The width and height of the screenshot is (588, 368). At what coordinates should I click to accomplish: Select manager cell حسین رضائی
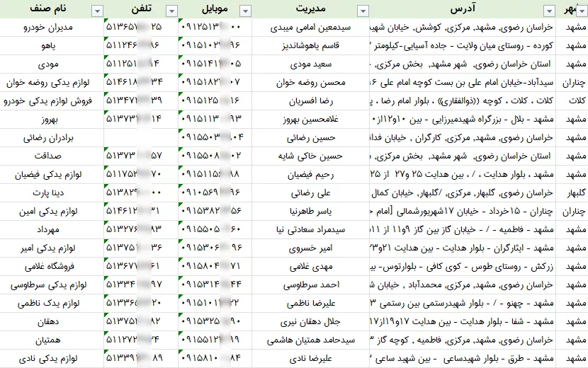311,138
